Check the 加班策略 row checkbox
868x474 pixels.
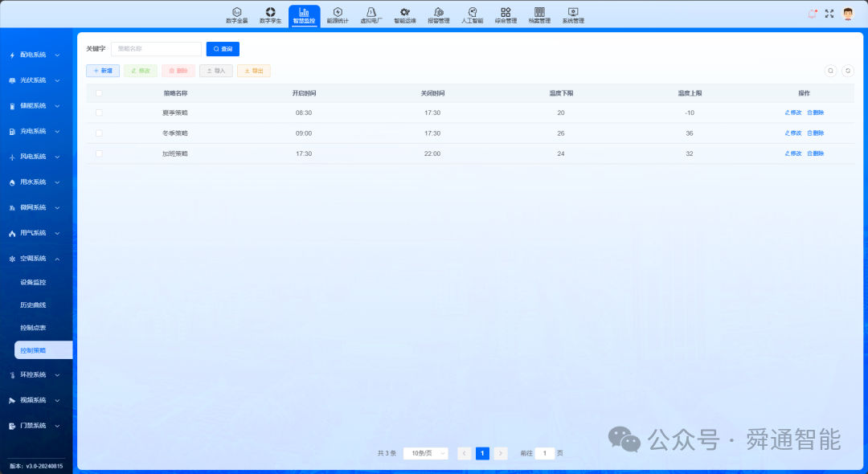[99, 153]
